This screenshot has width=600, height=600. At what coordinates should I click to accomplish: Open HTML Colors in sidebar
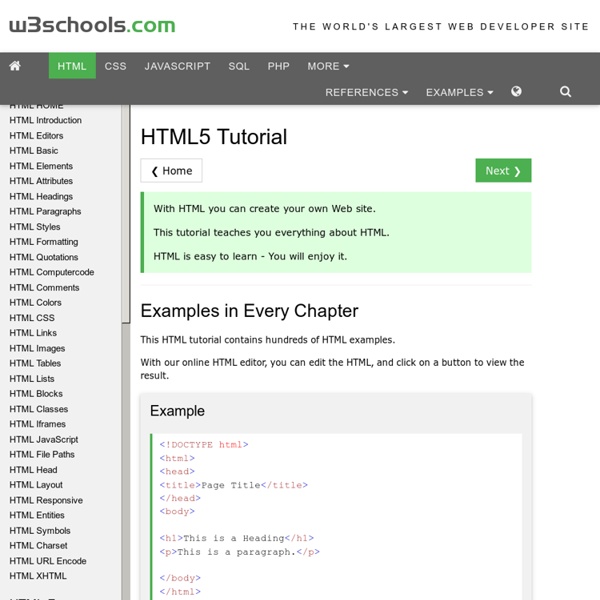[35, 302]
